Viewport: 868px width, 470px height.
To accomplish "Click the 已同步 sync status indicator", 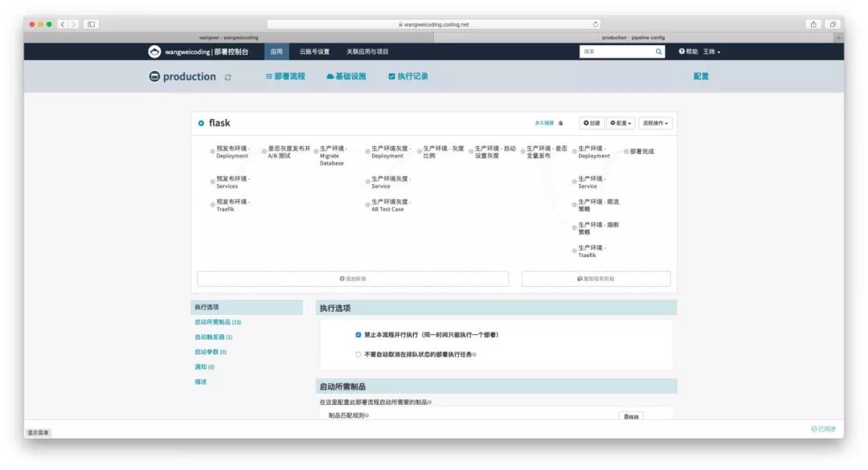I will [x=823, y=429].
